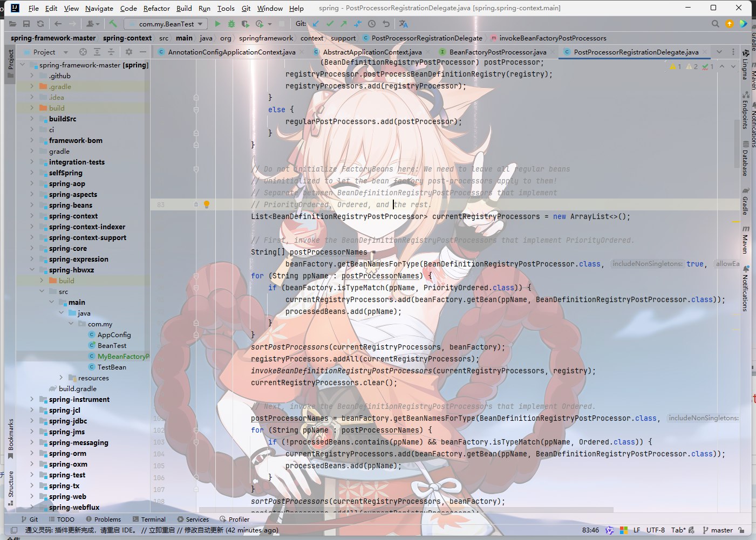Toggle the Terminal tool window
The image size is (756, 540).
(149, 520)
